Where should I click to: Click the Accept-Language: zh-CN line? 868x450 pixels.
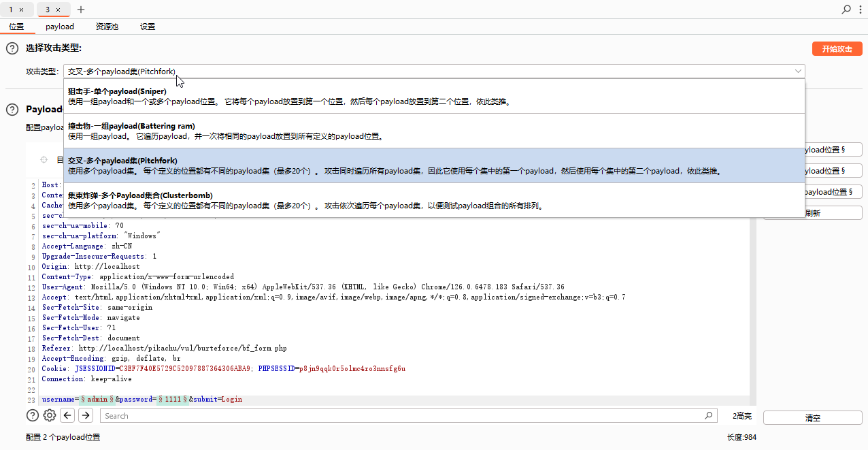[87, 246]
